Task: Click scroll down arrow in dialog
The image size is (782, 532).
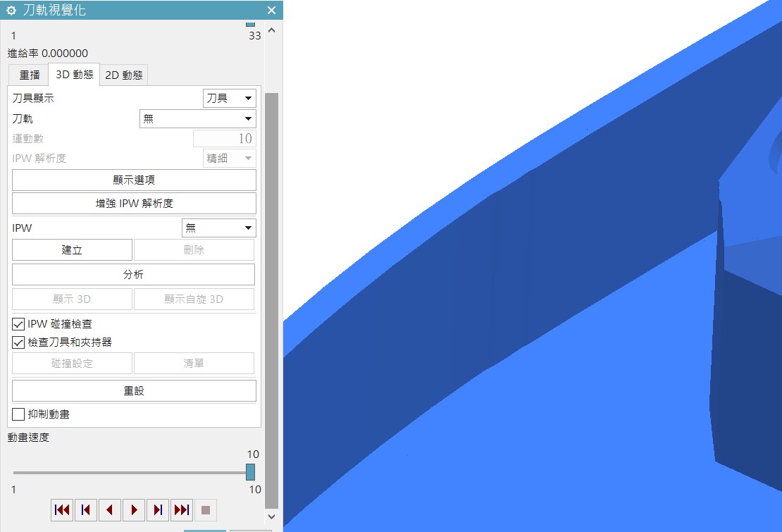Action: coord(272,516)
